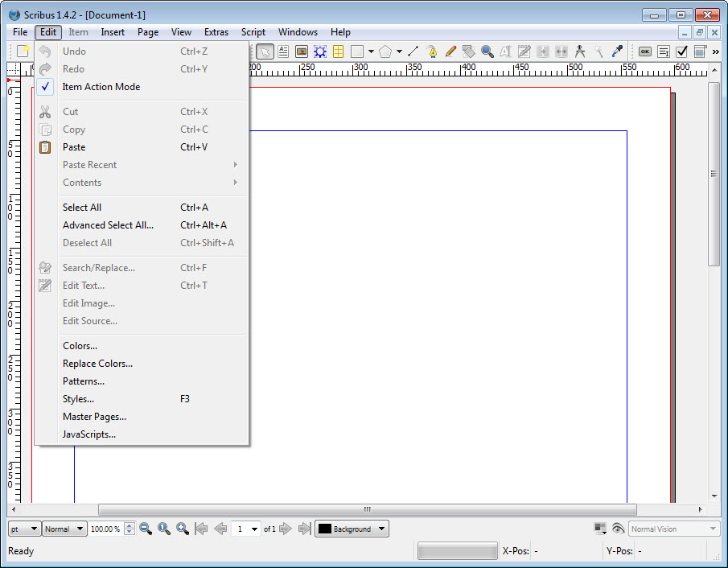Select the Eye Dropper tool
This screenshot has height=568, width=728.
[x=618, y=51]
